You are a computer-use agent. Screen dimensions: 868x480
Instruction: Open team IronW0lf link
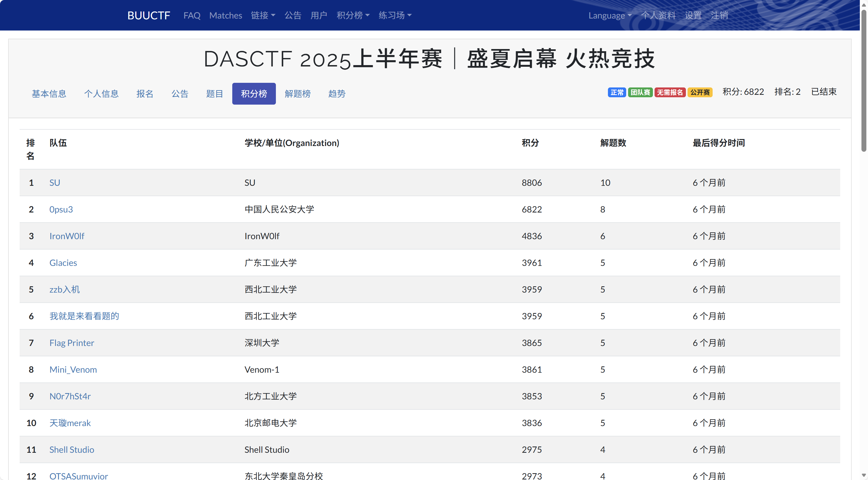coord(67,236)
